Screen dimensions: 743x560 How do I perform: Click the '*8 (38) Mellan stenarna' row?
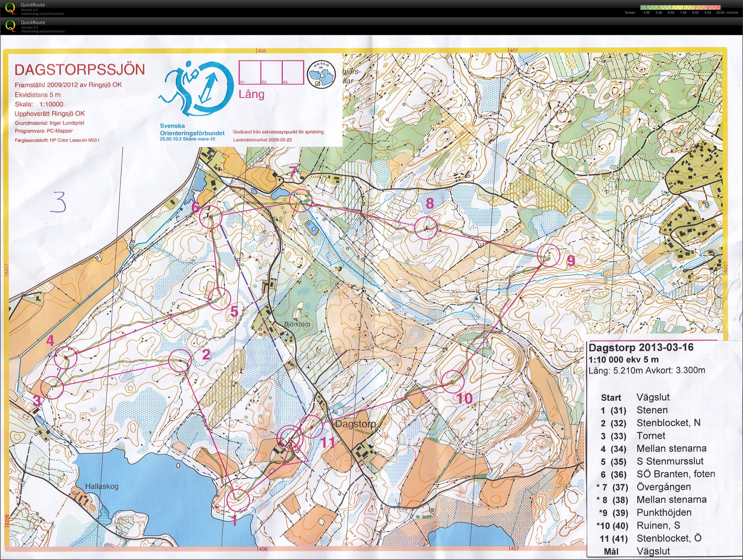point(652,500)
